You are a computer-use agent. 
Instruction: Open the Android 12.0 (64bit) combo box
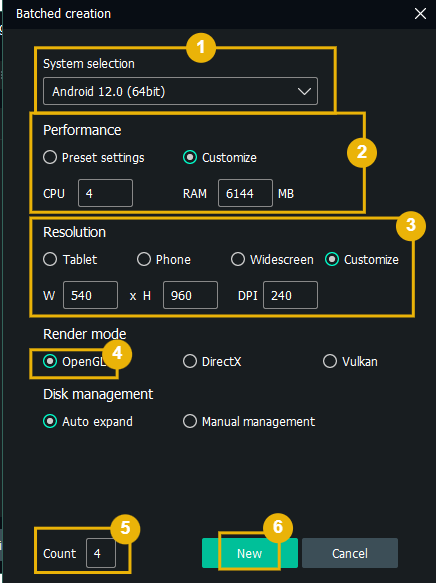tap(180, 91)
